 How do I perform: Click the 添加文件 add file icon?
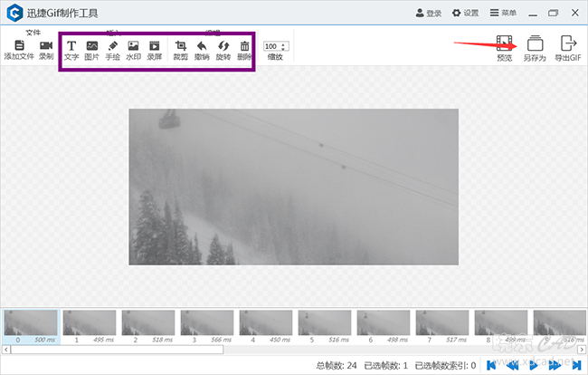click(x=19, y=45)
